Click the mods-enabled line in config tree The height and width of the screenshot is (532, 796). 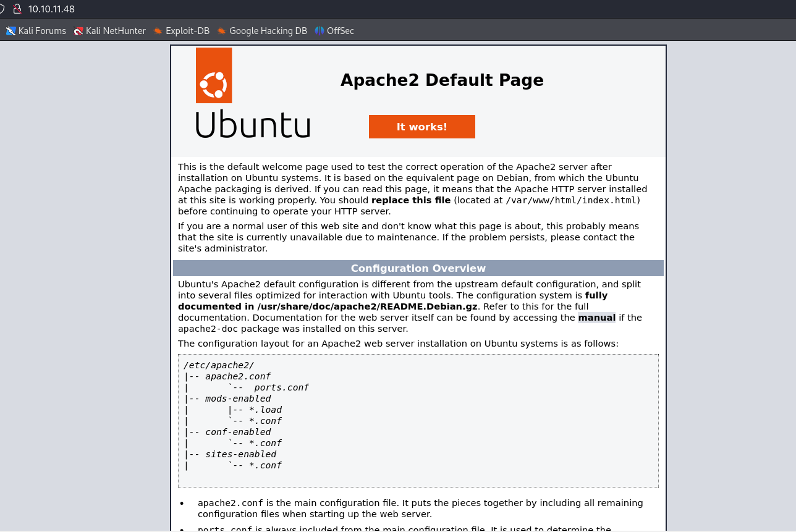[238, 399]
